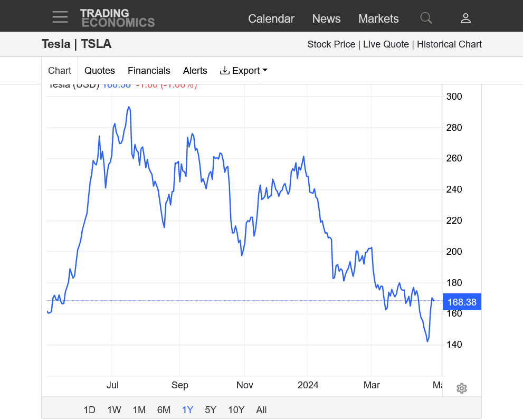The height and width of the screenshot is (420, 523).
Task: Click the Trading Economics logo
Action: click(117, 17)
